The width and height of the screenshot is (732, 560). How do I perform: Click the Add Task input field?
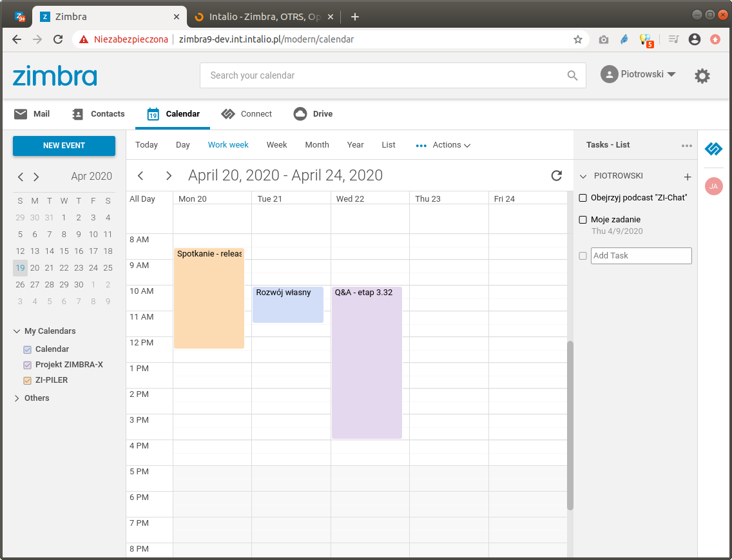coord(641,255)
